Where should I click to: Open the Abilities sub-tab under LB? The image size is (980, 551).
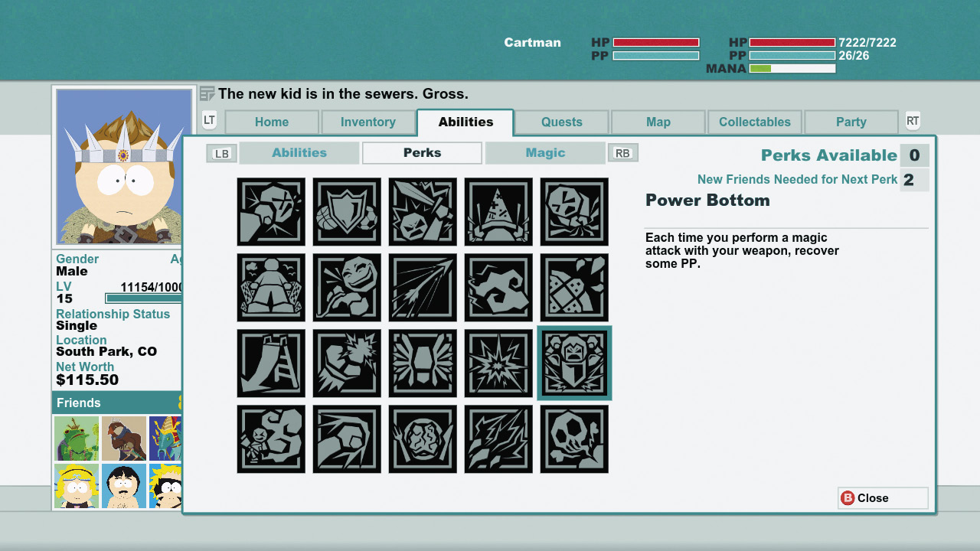(x=299, y=153)
